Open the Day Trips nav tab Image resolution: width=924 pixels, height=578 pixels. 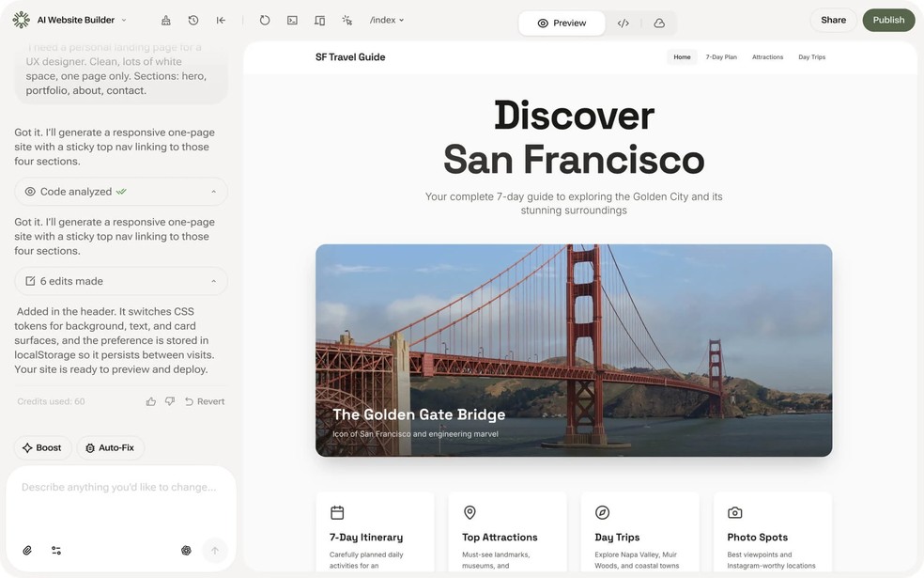click(811, 57)
